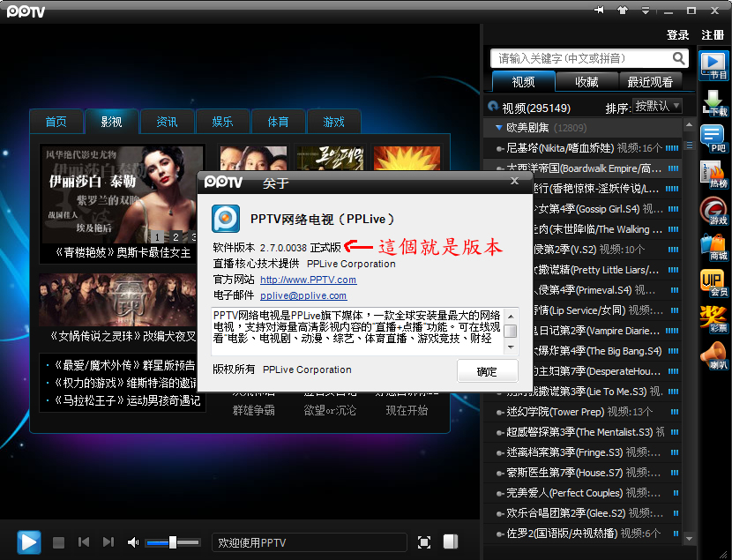Click the volume slider handle

tap(173, 542)
